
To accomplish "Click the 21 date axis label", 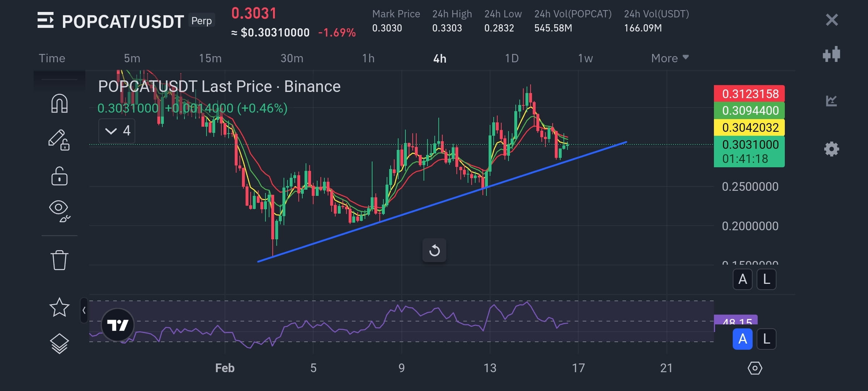I will (x=667, y=368).
